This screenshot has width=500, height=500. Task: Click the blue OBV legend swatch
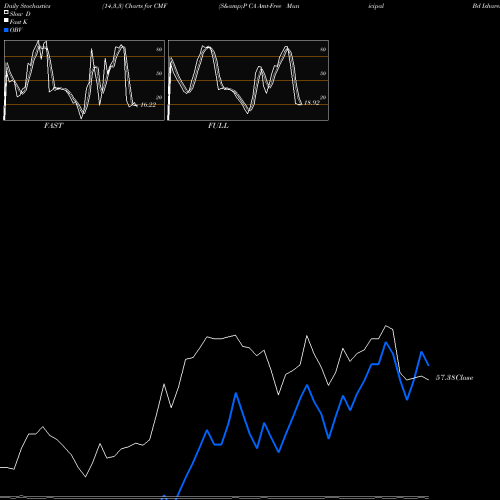[x=6, y=30]
